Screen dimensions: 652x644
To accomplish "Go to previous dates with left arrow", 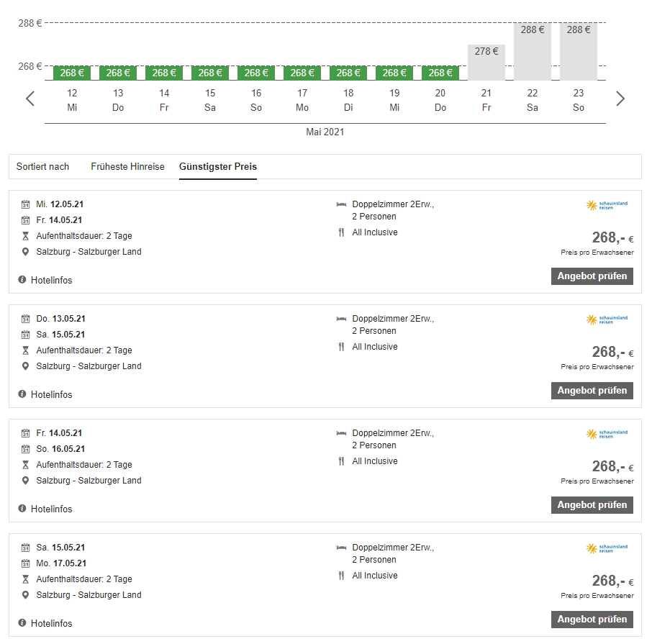I will click(30, 99).
